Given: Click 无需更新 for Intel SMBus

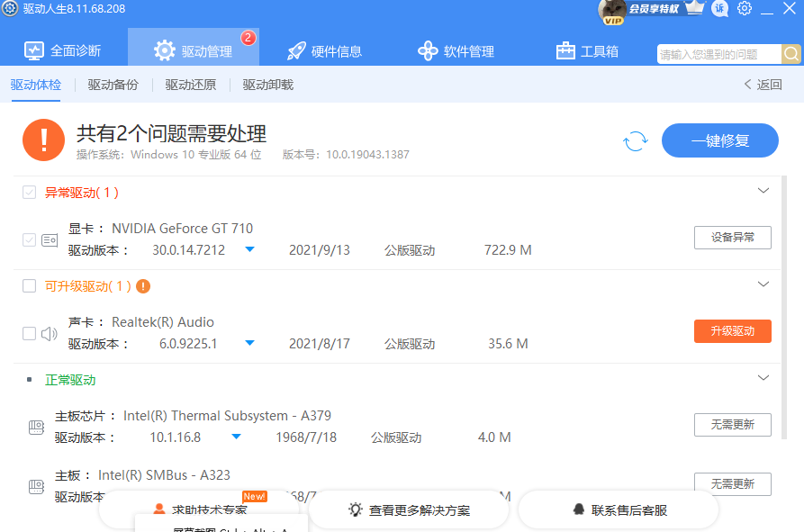Looking at the screenshot, I should click(x=733, y=483).
